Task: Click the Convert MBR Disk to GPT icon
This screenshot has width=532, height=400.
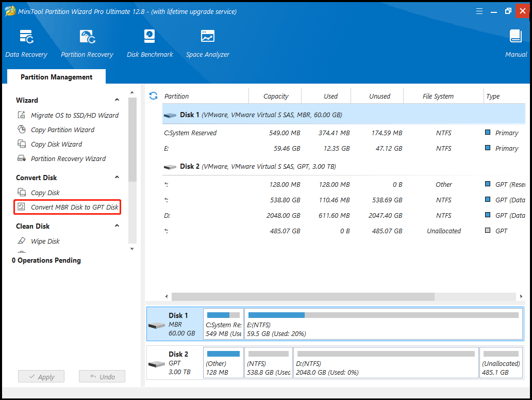Action: pyautogui.click(x=21, y=207)
